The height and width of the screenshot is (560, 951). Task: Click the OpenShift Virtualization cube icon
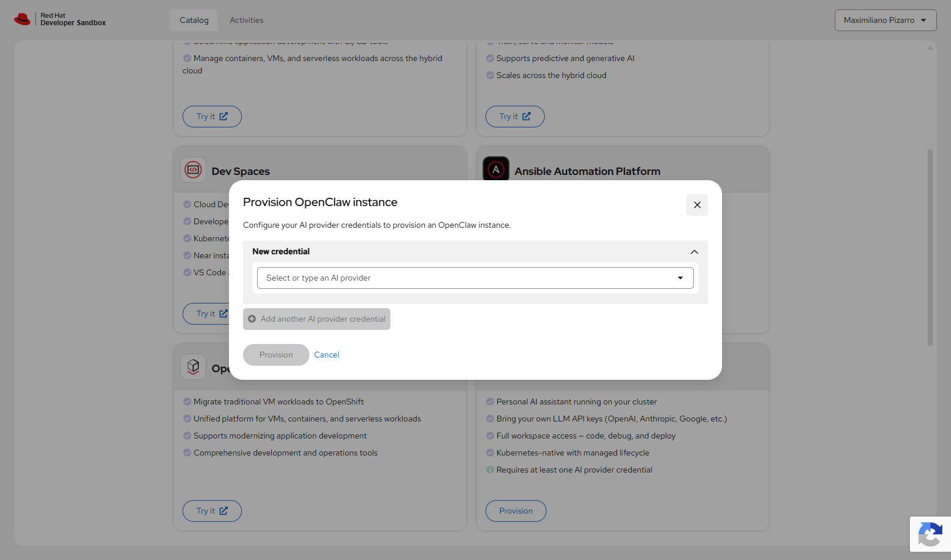click(193, 367)
